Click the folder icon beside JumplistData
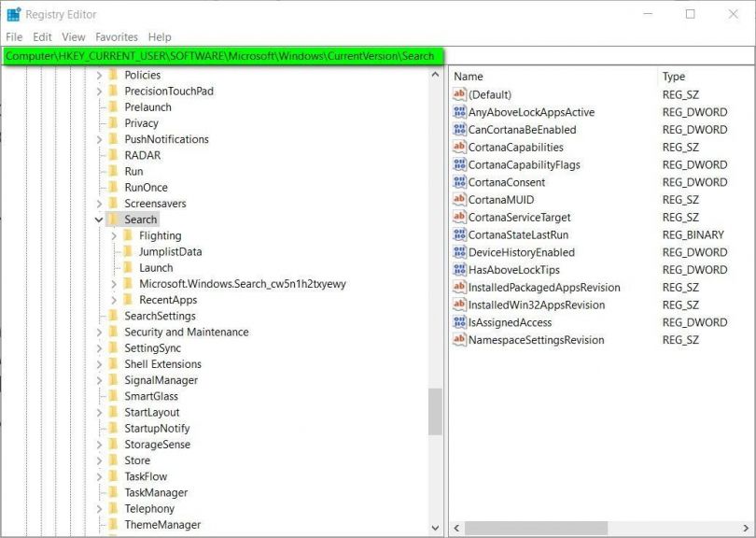756x538 pixels. (x=128, y=252)
